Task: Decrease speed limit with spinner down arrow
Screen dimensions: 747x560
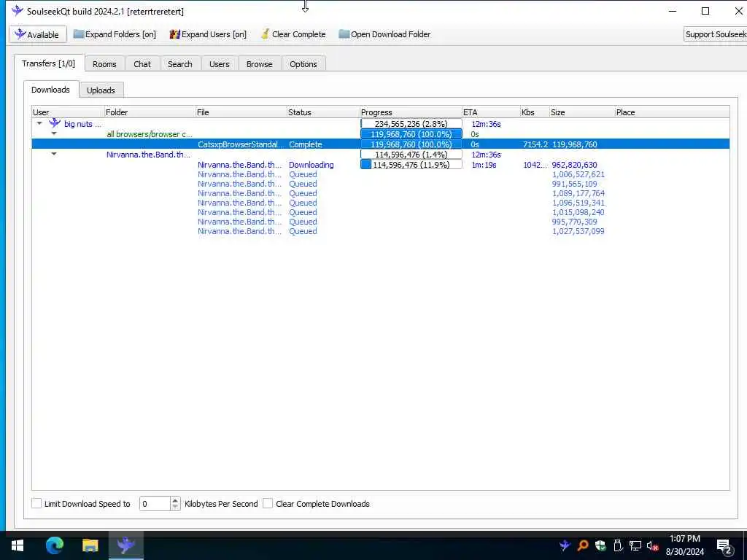Action: coord(175,507)
